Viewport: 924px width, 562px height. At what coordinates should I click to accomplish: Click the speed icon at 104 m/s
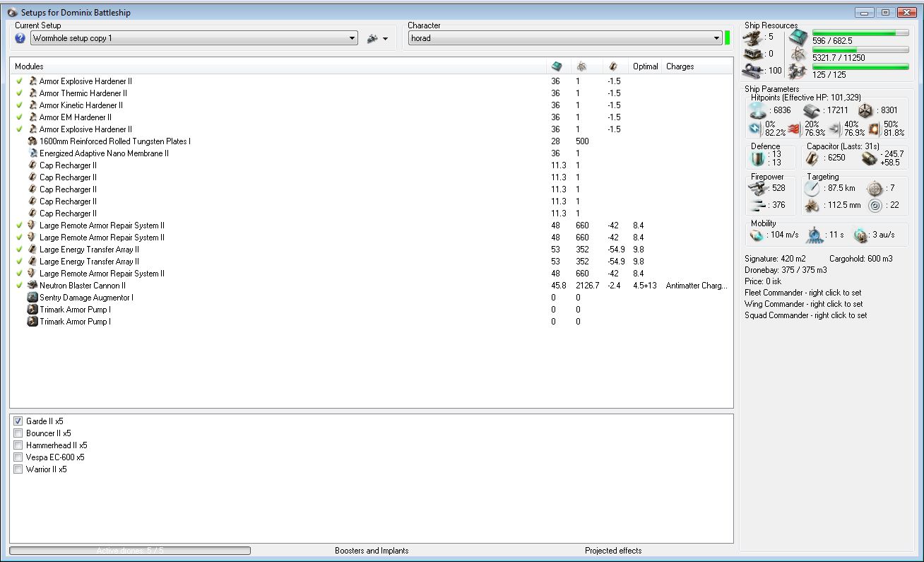coord(757,235)
